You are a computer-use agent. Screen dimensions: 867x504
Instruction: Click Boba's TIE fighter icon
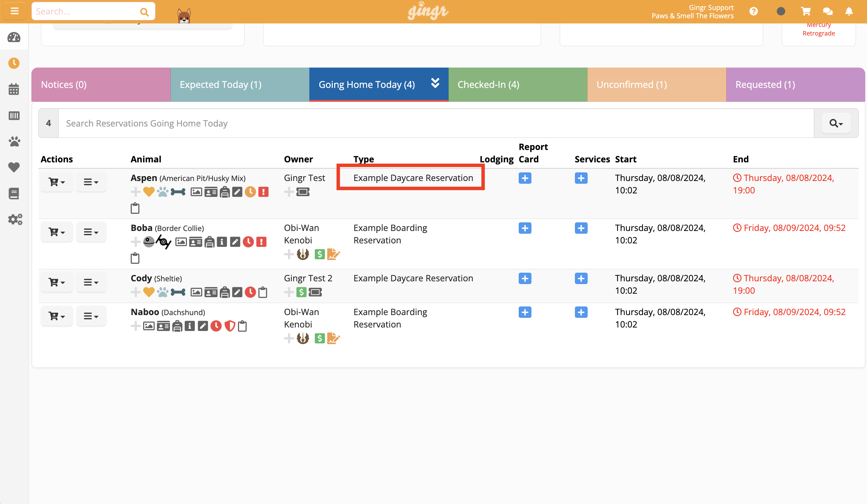coord(163,242)
